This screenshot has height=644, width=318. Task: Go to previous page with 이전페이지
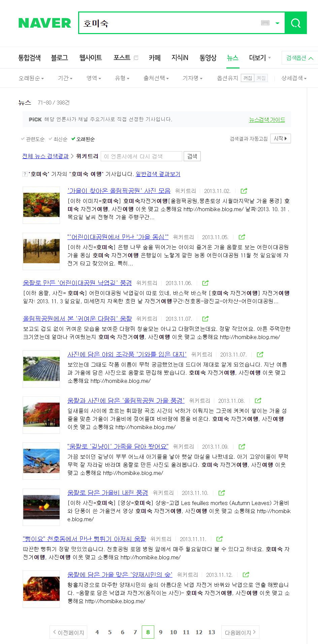(x=68, y=632)
